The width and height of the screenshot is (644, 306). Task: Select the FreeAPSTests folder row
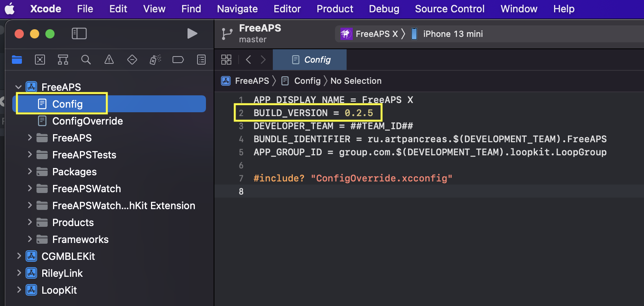109,155
